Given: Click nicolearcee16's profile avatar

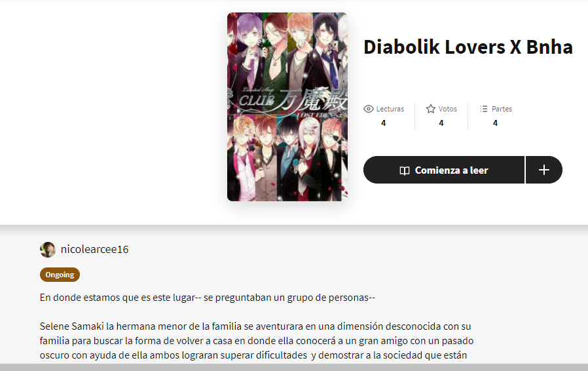Looking at the screenshot, I should [x=48, y=249].
